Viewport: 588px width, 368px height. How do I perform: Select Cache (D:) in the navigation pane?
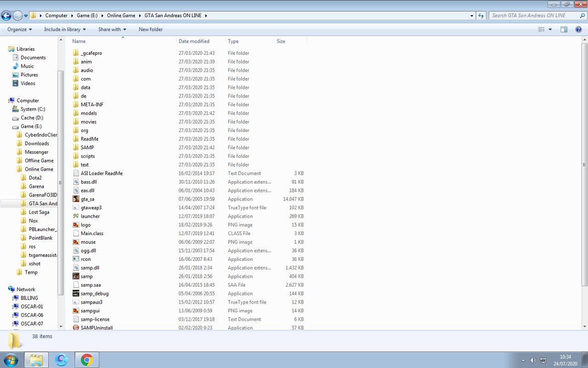click(x=32, y=118)
